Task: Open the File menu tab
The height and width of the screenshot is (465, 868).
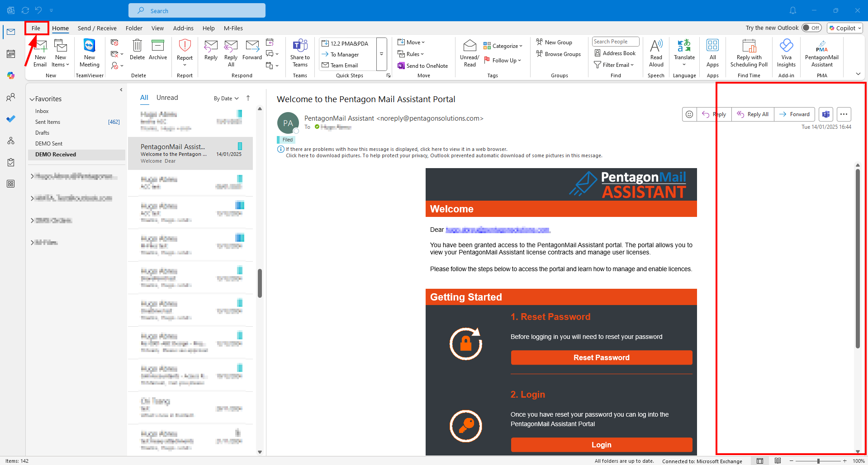Action: coord(36,28)
